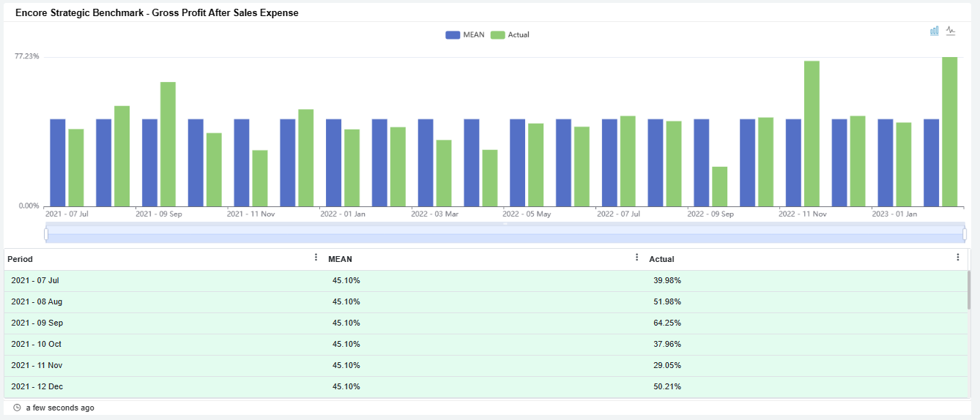Switch chart to bar view
Viewport: 980px width, 420px height.
click(x=935, y=31)
